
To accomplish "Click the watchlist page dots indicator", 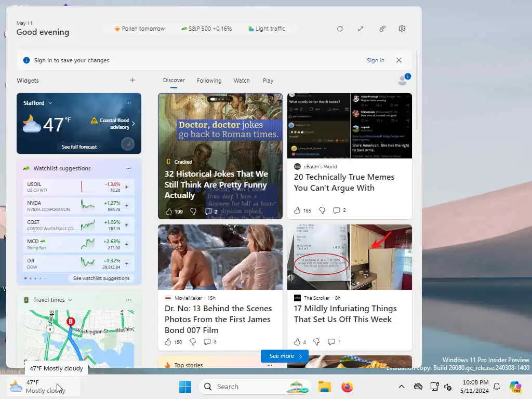I will (35, 278).
